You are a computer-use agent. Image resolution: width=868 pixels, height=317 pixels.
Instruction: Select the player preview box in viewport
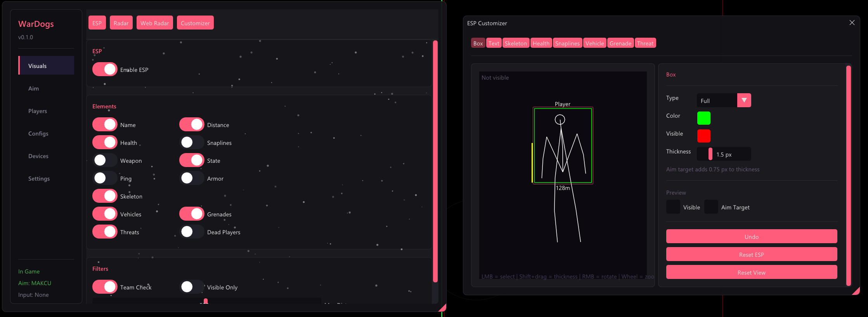pos(563,145)
